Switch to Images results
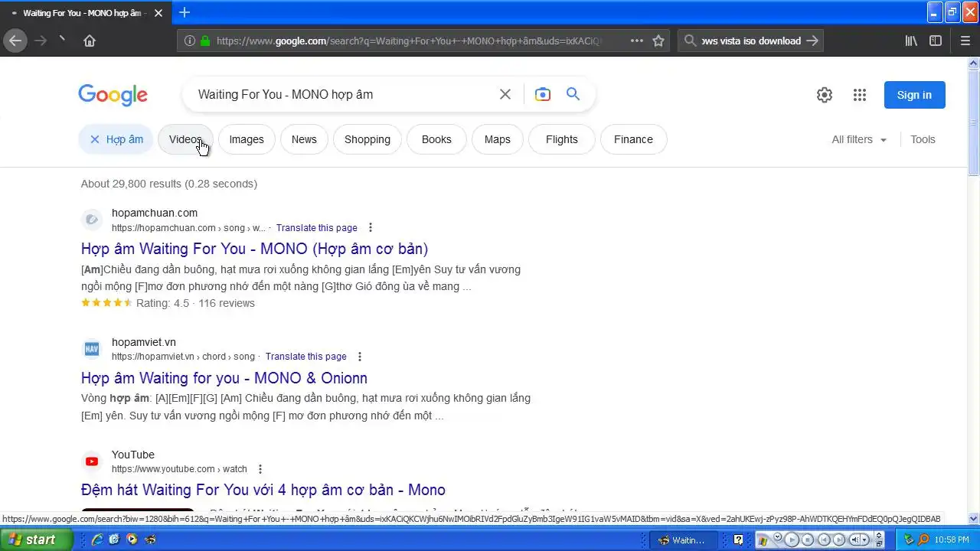 click(x=247, y=139)
